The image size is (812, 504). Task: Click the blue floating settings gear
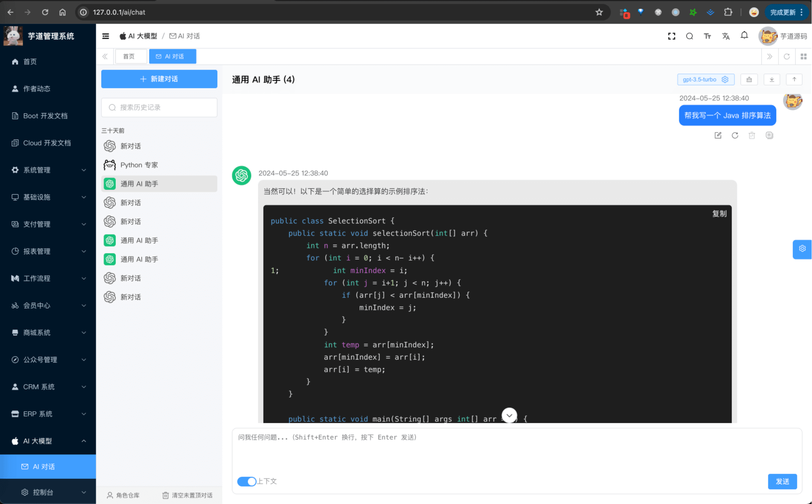pyautogui.click(x=802, y=249)
